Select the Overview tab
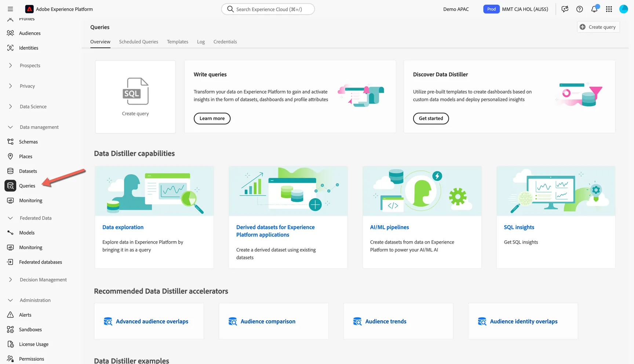This screenshot has height=364, width=634. (x=100, y=42)
